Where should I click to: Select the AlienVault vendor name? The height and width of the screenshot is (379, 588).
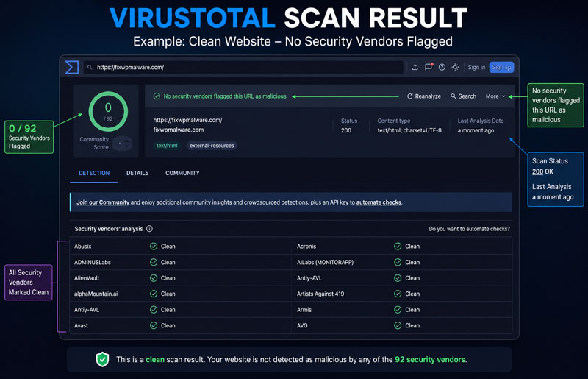87,278
